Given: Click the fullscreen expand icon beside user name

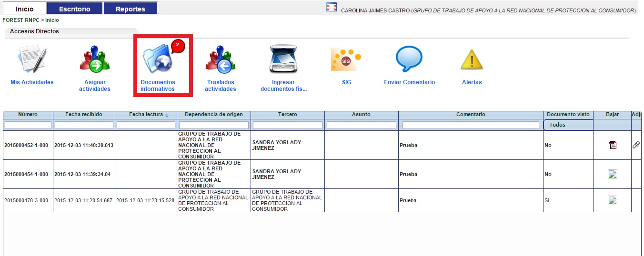Looking at the screenshot, I should click(x=332, y=7).
